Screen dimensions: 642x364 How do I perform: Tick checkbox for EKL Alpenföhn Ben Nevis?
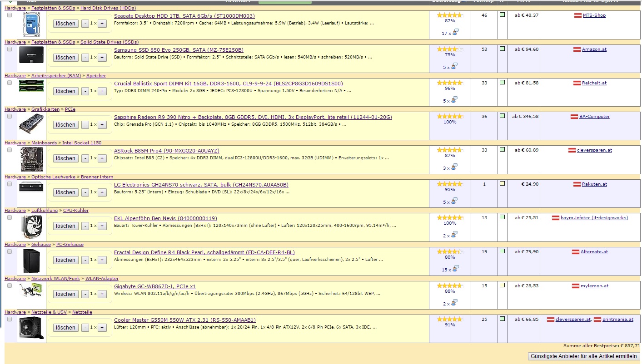click(10, 217)
